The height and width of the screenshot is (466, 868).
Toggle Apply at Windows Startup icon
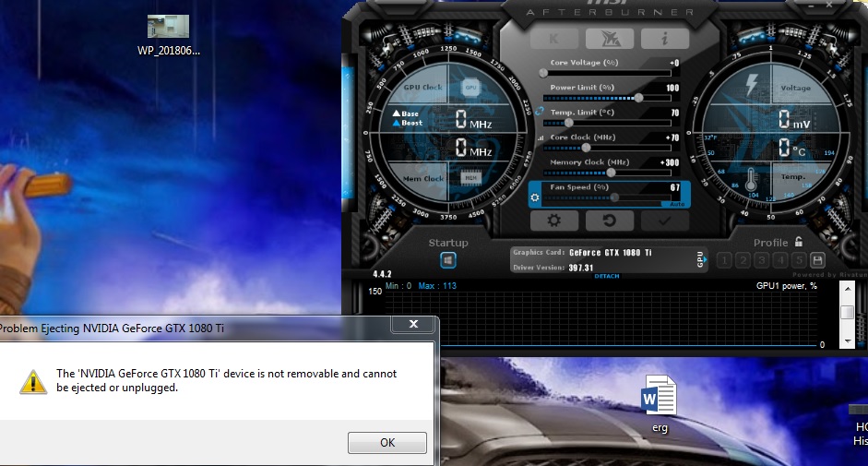(448, 260)
